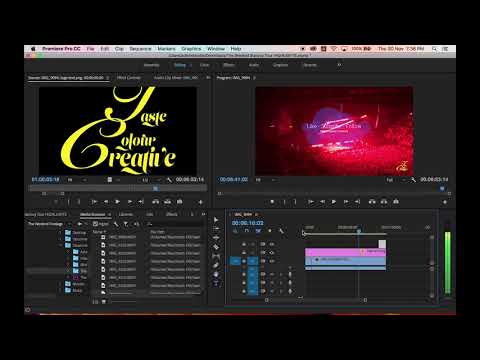Screen dimensions: 480x360
Task: Open Program monitor settings wrench
Action: point(413,180)
